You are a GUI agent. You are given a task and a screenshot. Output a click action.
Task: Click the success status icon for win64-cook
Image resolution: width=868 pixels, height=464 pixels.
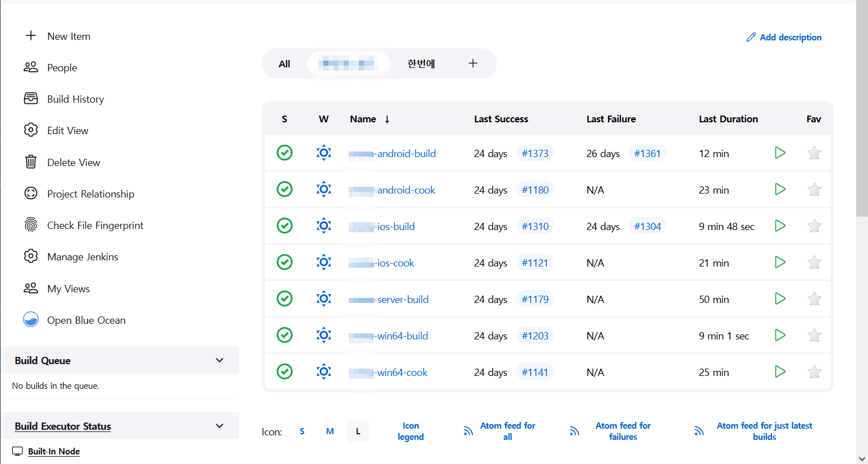click(285, 372)
